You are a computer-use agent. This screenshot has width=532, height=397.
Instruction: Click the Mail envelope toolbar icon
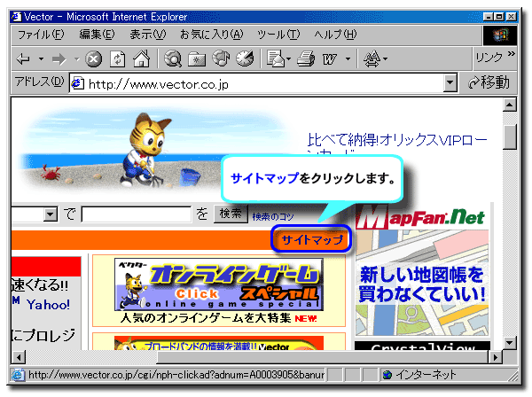(x=276, y=58)
